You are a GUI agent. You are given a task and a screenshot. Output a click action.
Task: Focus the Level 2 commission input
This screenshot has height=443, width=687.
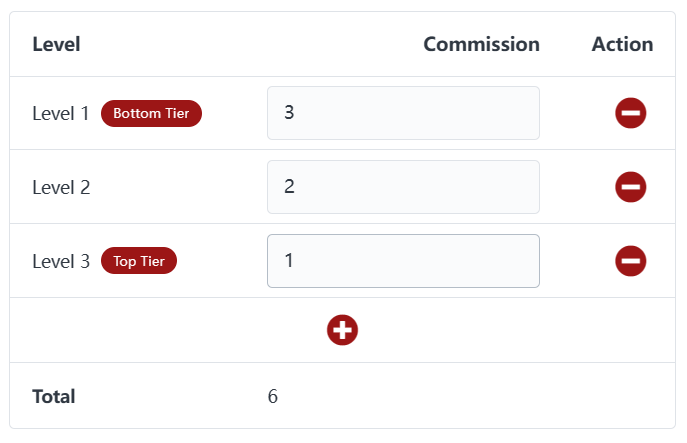click(x=403, y=187)
